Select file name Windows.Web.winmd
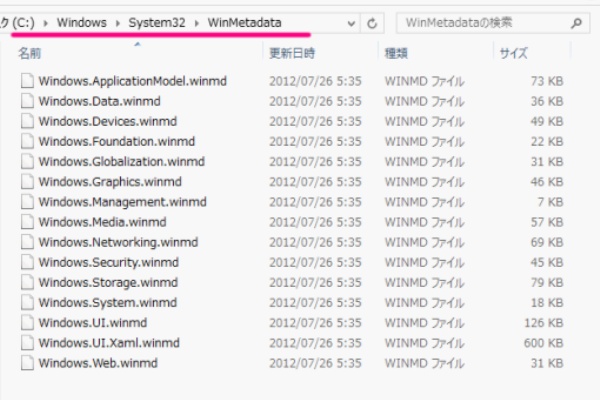The height and width of the screenshot is (400, 600). pyautogui.click(x=98, y=363)
